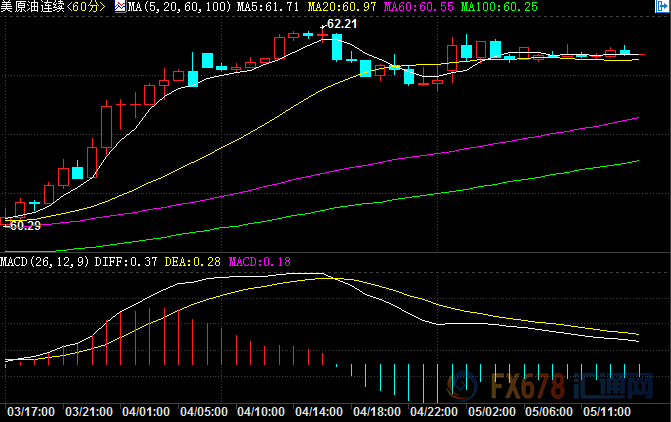Click the 03/17:00 time axis label

(29, 411)
